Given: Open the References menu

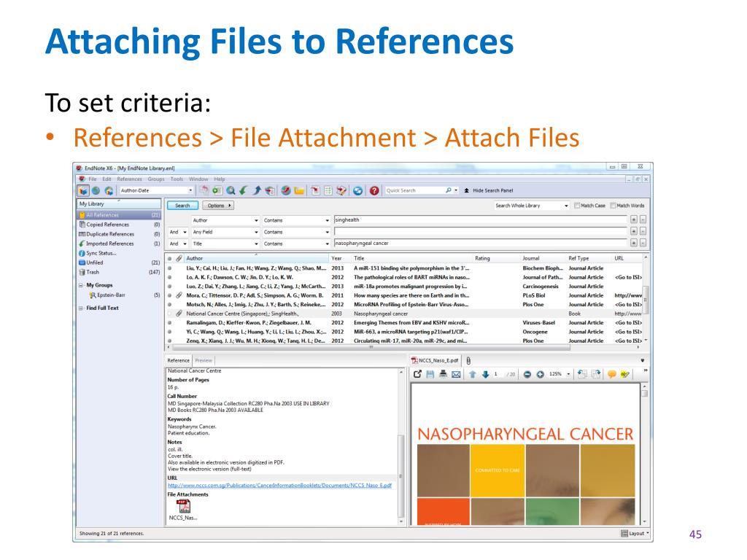Looking at the screenshot, I should click(129, 179).
